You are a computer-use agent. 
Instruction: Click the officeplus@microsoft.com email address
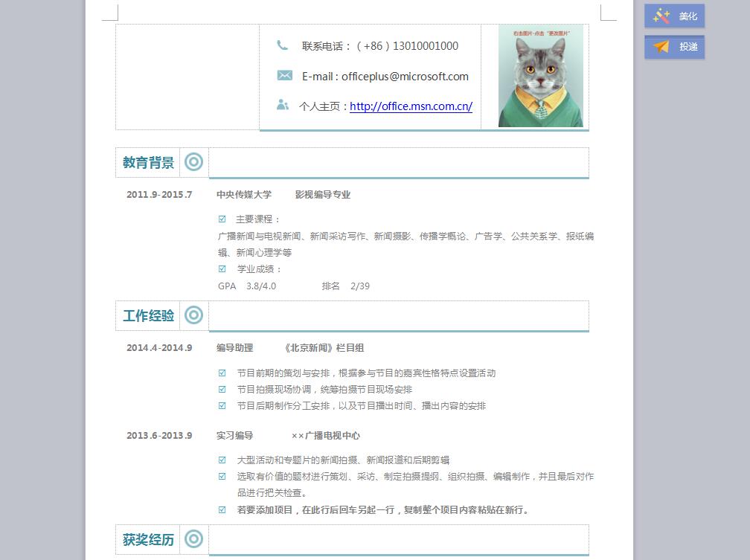pyautogui.click(x=405, y=76)
